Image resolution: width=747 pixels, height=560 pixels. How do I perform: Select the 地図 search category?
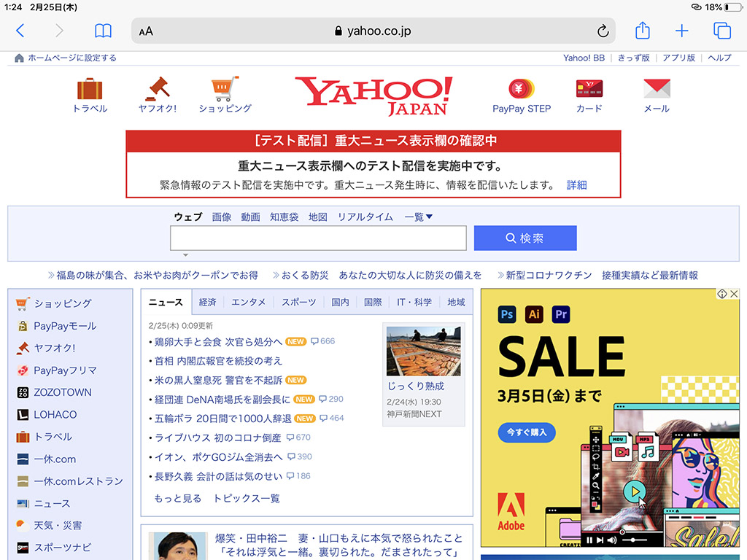(318, 217)
